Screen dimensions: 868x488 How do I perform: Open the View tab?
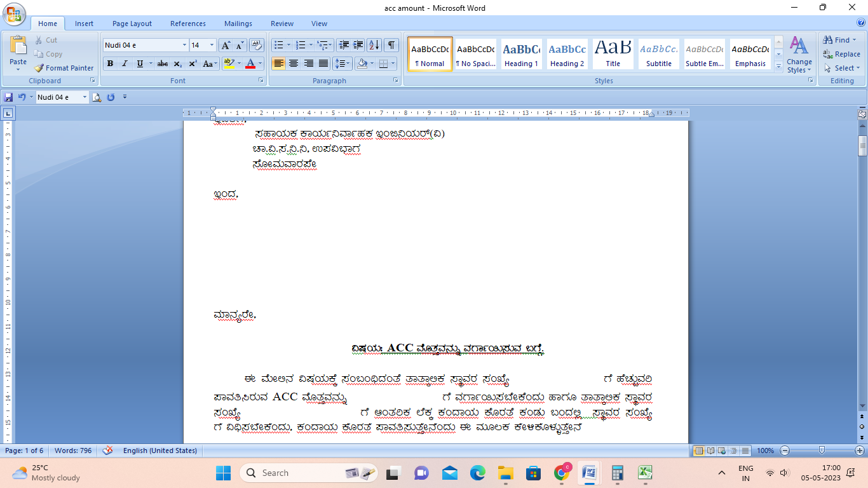[x=320, y=24]
